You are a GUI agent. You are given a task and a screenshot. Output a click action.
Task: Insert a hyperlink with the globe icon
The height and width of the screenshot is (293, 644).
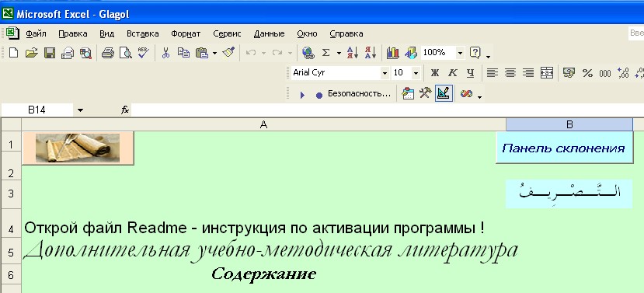[x=308, y=53]
